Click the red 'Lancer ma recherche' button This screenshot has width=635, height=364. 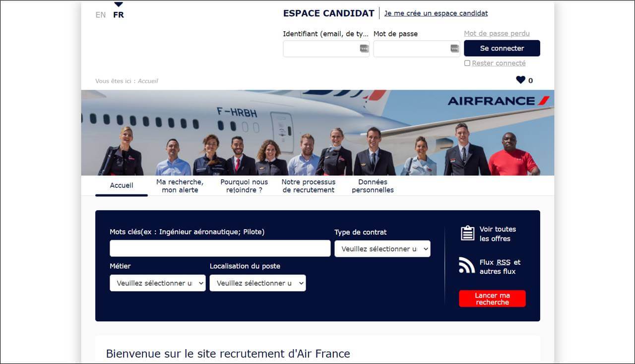pos(492,299)
